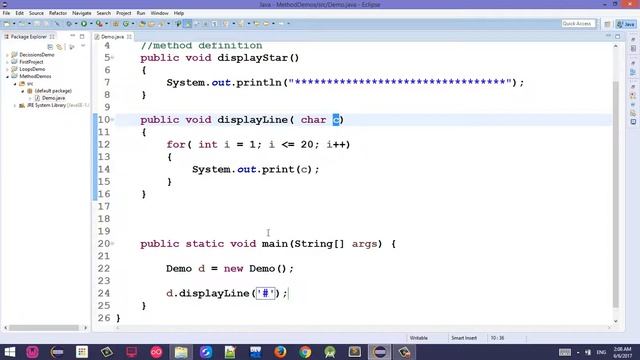This screenshot has height=360, width=640.
Task: Open the Help menu
Action: coord(179,13)
